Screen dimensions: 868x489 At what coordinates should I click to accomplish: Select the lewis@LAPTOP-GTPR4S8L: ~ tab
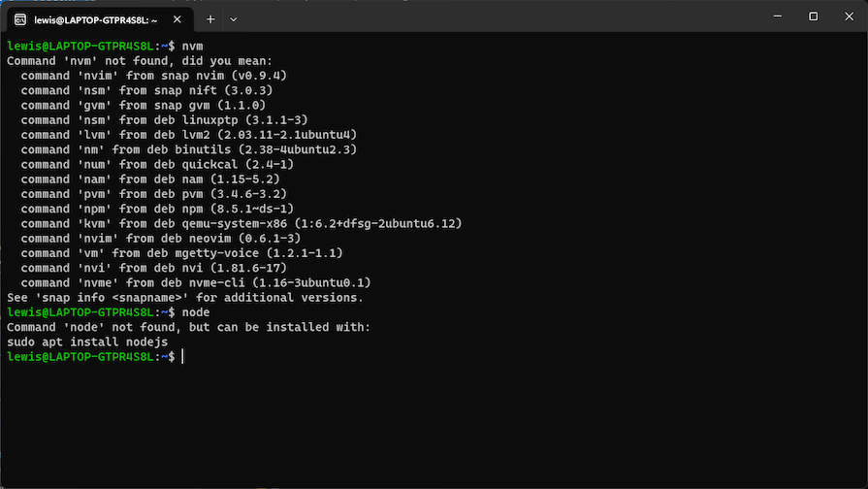click(x=95, y=18)
